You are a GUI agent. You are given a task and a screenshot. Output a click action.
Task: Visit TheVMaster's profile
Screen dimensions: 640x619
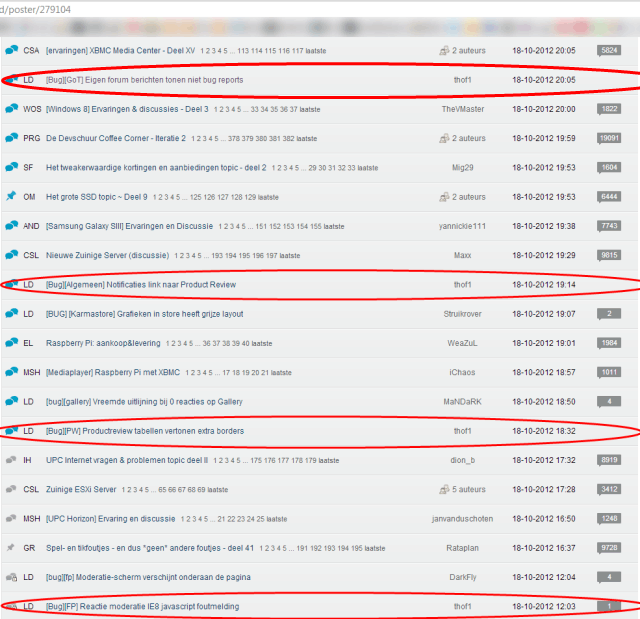462,109
